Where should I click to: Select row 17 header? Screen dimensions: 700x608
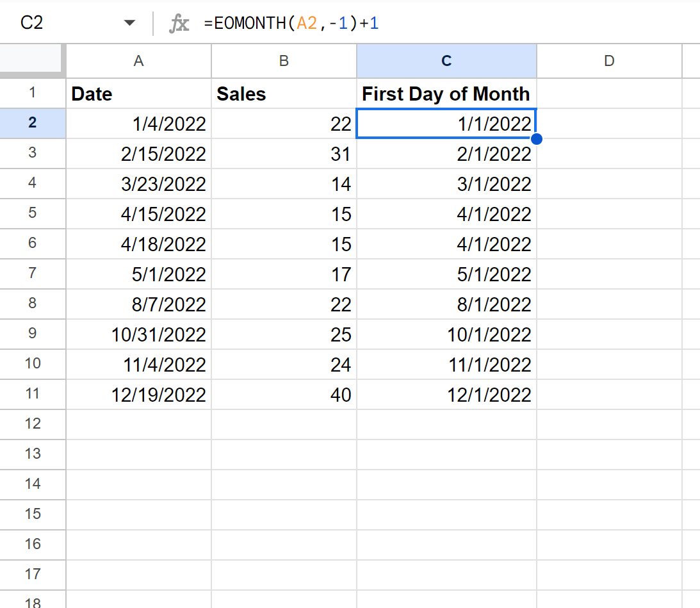[33, 575]
